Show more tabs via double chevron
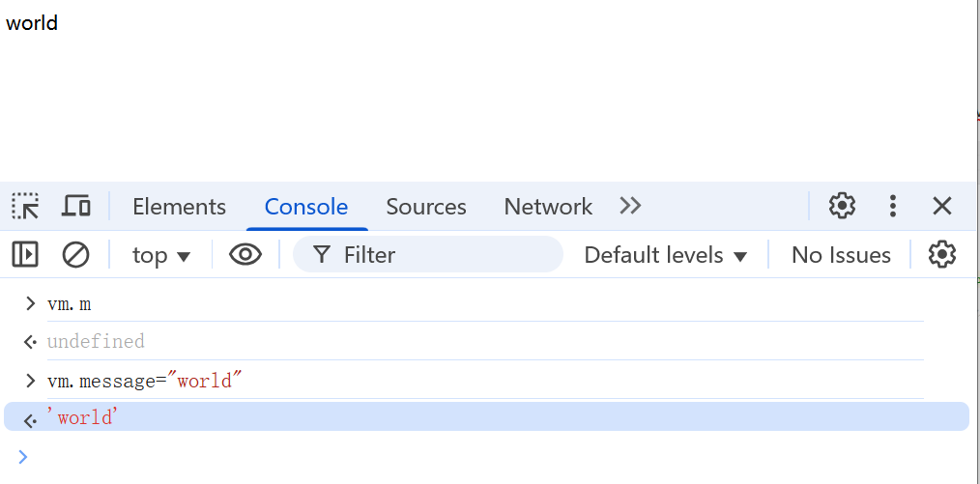The width and height of the screenshot is (980, 484). (630, 206)
